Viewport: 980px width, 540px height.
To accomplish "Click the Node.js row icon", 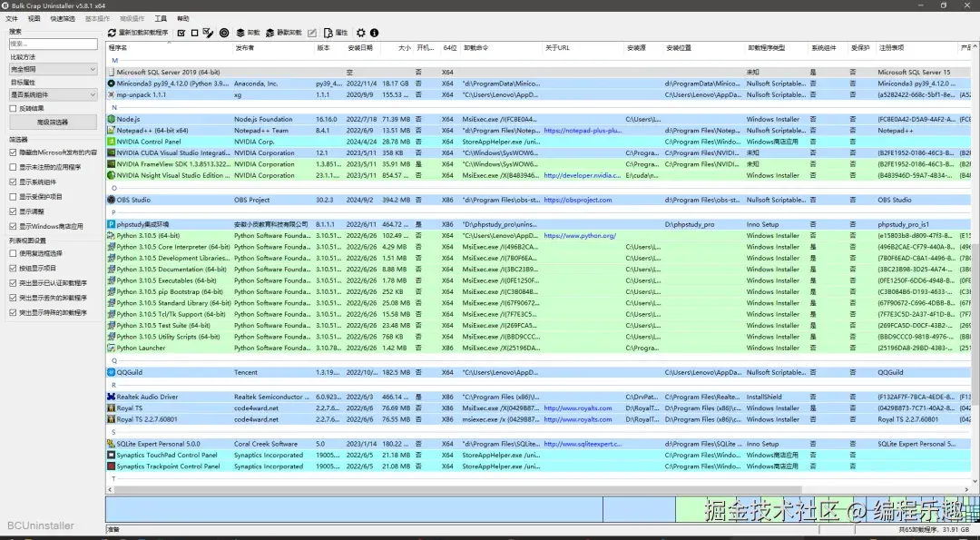I will point(112,119).
